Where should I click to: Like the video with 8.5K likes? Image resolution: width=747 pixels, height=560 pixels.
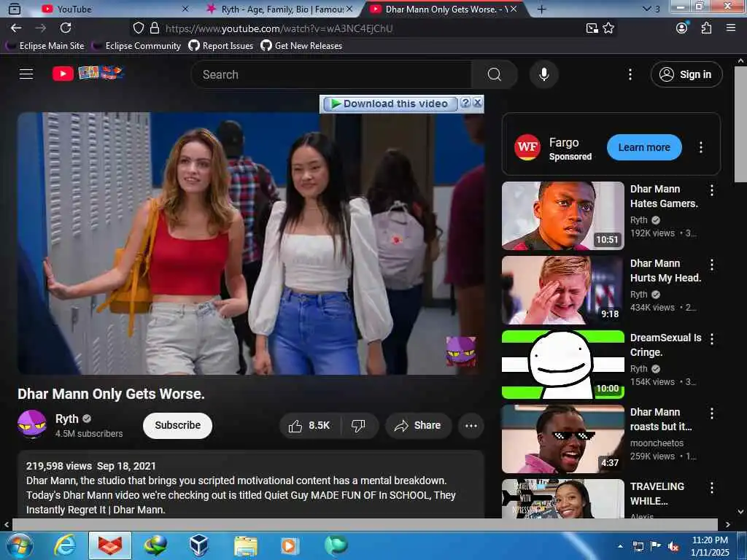pos(309,425)
